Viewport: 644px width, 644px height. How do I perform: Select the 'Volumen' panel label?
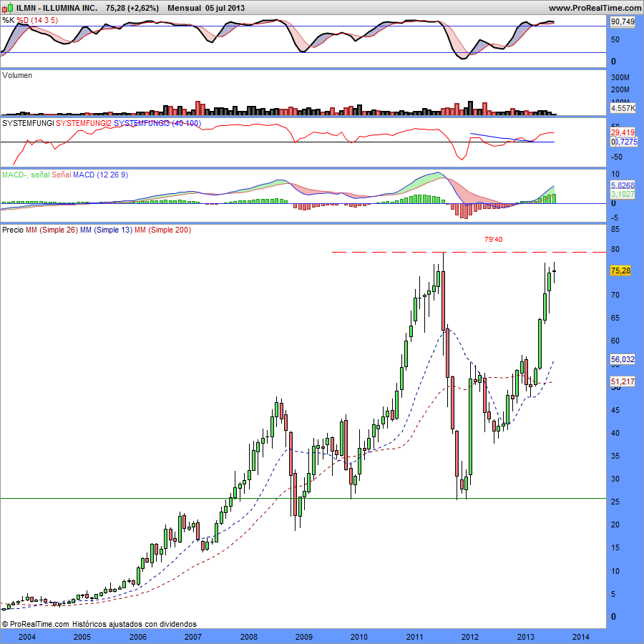point(17,75)
